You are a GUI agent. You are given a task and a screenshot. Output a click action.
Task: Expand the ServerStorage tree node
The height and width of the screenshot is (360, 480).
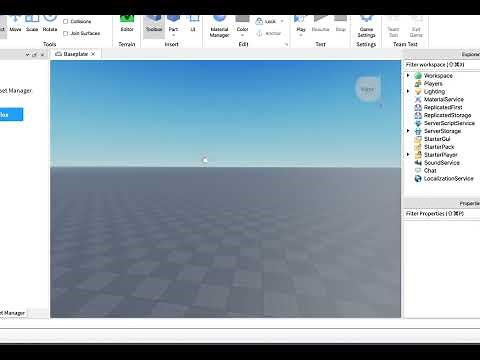click(x=408, y=131)
